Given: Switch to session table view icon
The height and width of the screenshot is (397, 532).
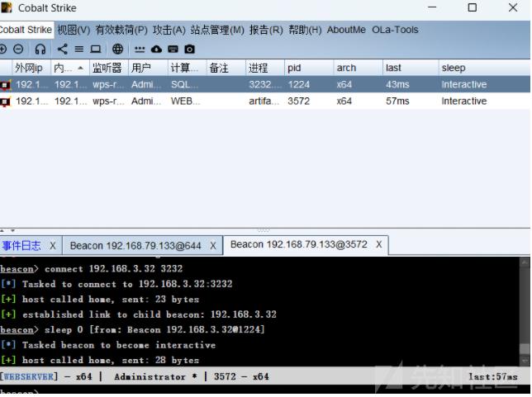Looking at the screenshot, I should coord(79,50).
